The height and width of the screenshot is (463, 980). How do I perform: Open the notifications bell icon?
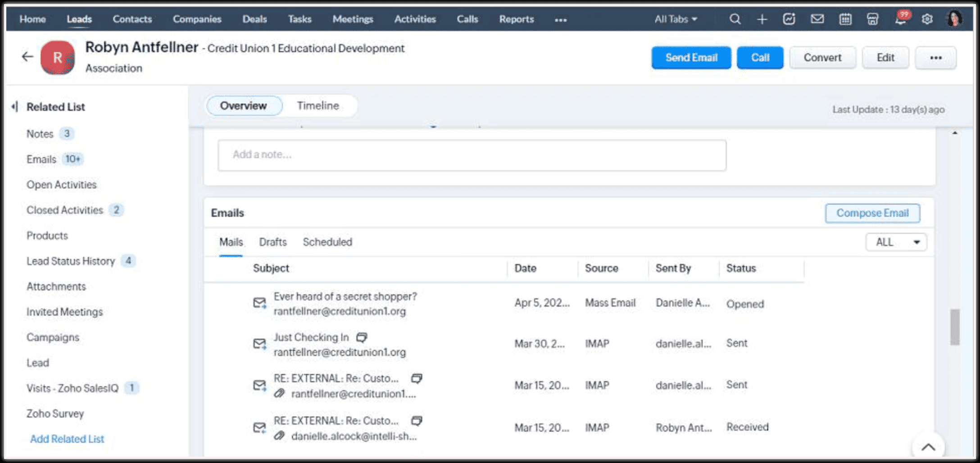[x=900, y=19]
